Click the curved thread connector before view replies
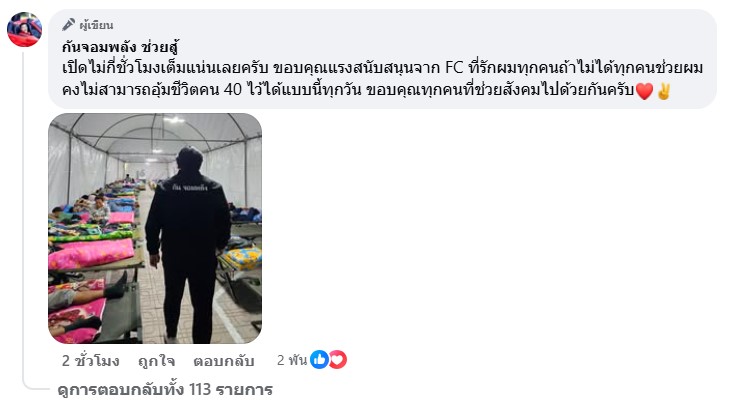752x402 pixels. pyautogui.click(x=36, y=384)
